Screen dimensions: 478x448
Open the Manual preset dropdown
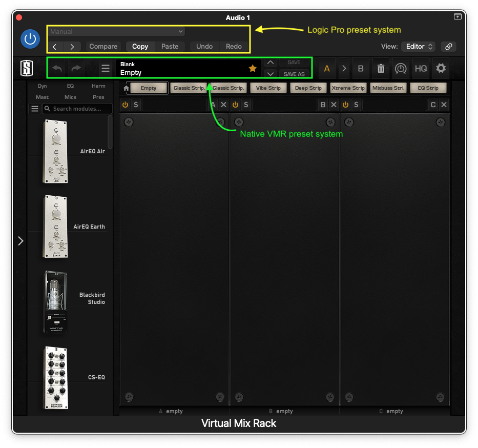coord(117,31)
